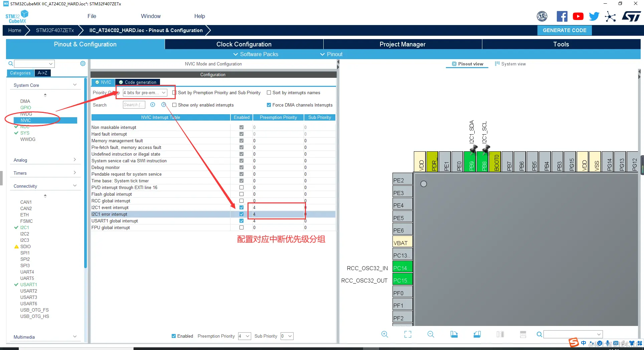The image size is (644, 350).
Task: Open the Pinout dropdown menu
Action: [x=331, y=54]
